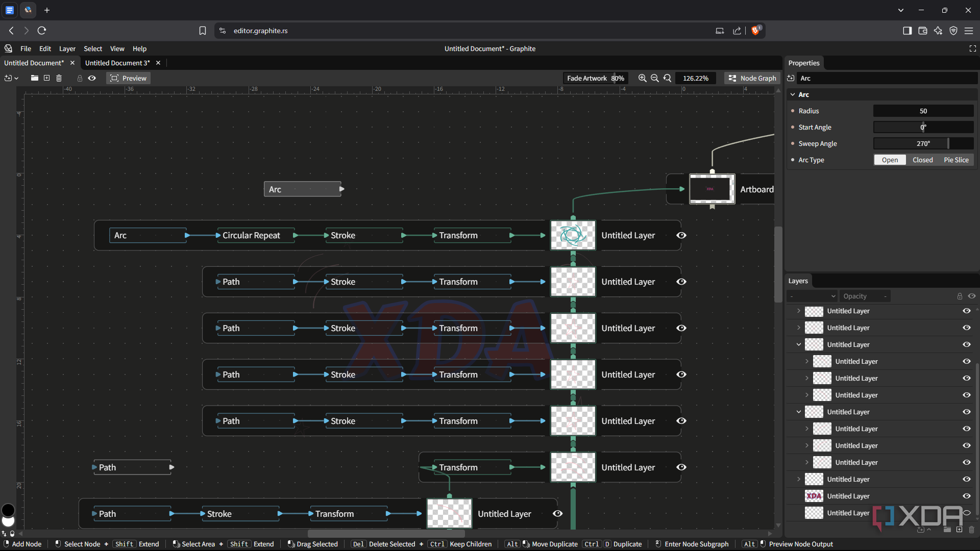Toggle lock icon in Layers panel header
This screenshot has width=980, height=551.
(960, 296)
